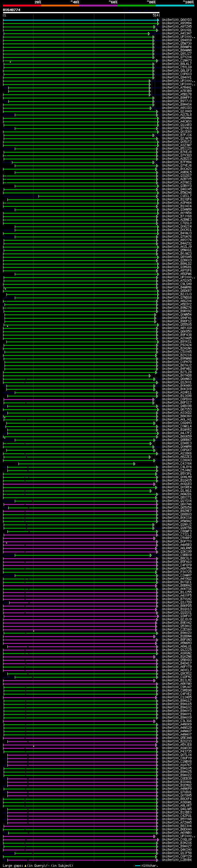Screen dimensions: 197x868
Task: Click hit label UniRef100_Q6AN63
Action: point(177,379)
